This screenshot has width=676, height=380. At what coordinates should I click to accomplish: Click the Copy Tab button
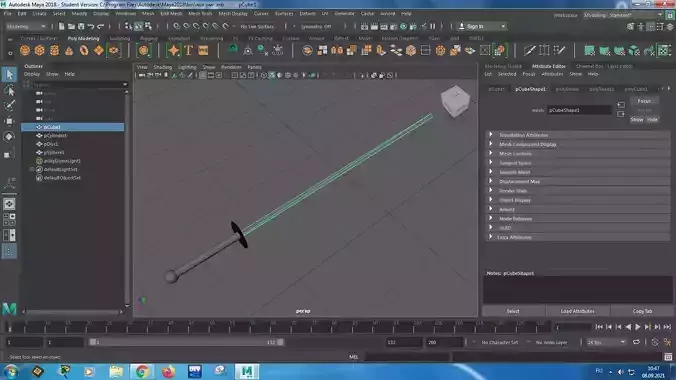coord(642,311)
